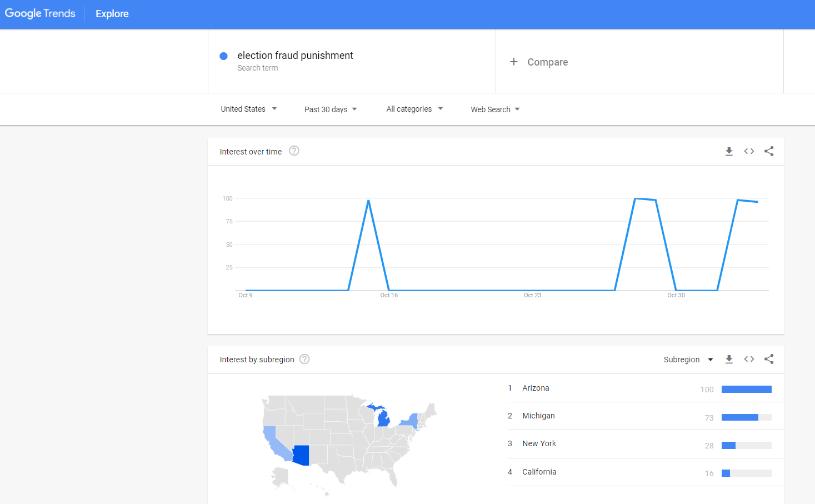Edit the 'election fraud punishment' search term

(x=295, y=56)
